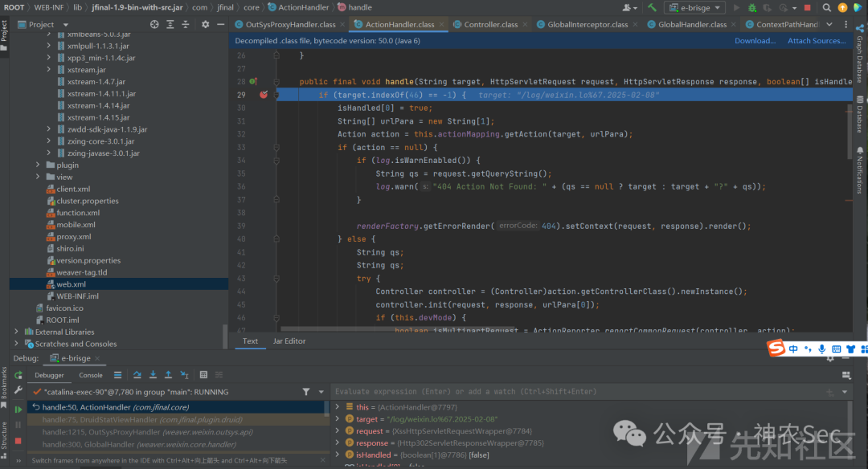
Task: Click the green Debug bug icon
Action: tap(751, 7)
